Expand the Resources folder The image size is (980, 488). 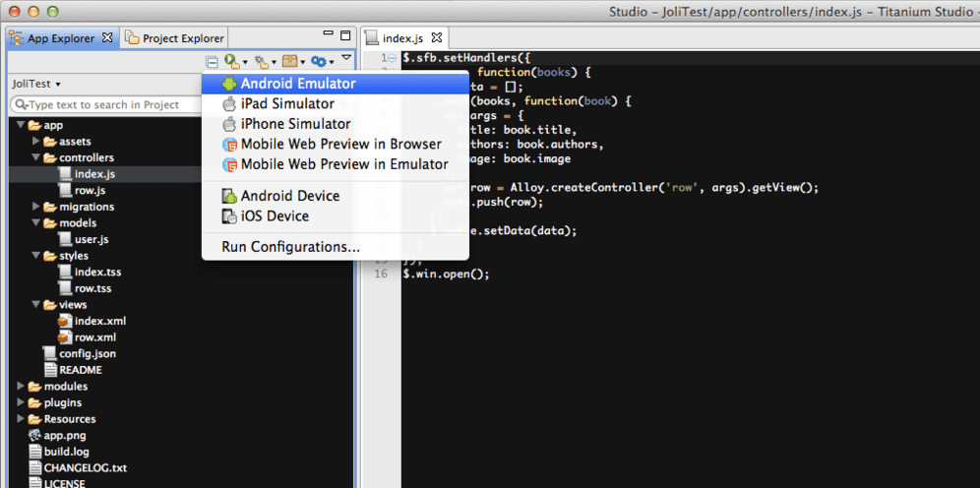[21, 419]
